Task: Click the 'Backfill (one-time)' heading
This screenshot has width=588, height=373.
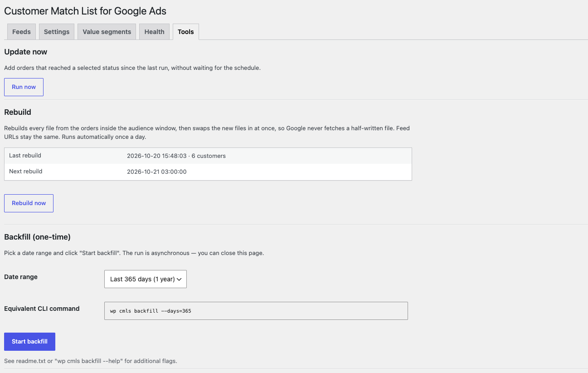Action: coord(37,237)
